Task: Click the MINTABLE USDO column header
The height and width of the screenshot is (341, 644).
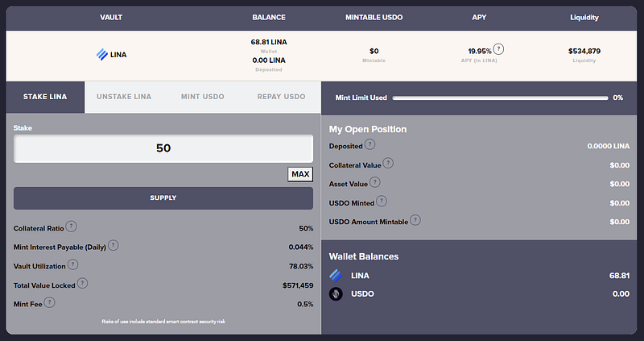Action: 374,17
